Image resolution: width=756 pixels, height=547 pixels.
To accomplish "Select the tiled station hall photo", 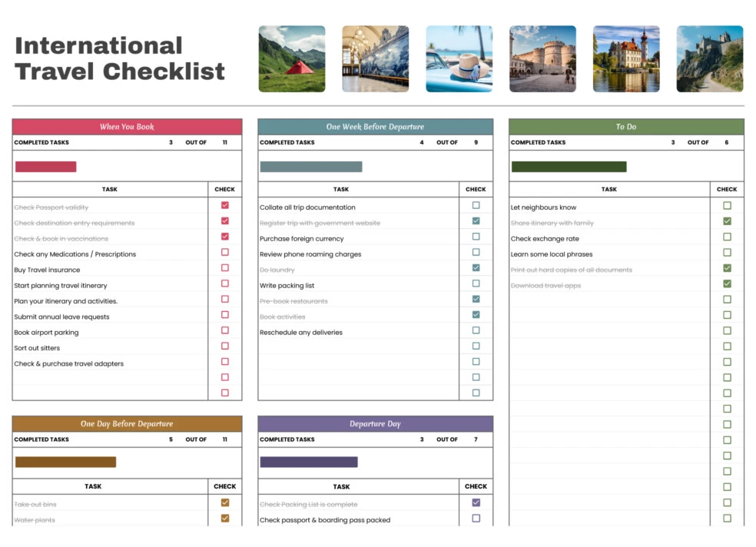I will click(x=376, y=59).
